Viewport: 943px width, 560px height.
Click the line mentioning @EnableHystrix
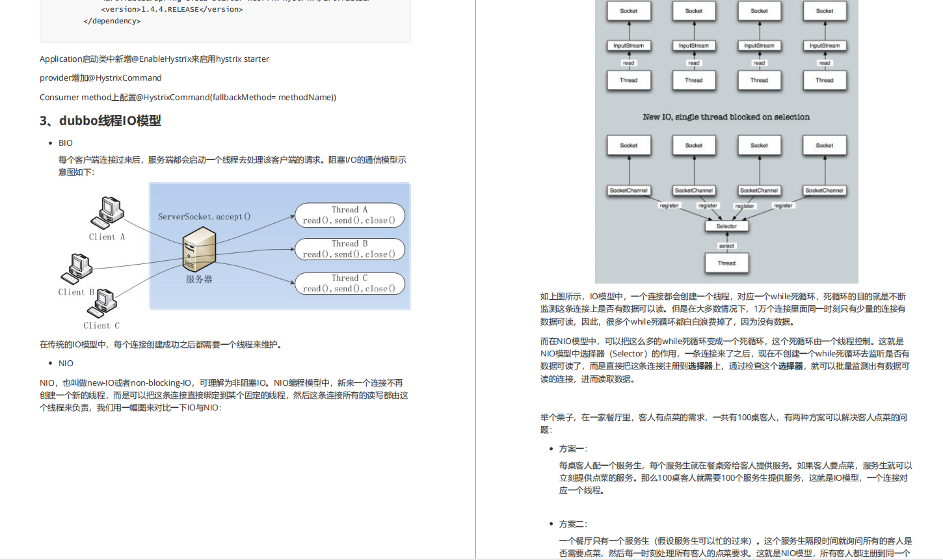pyautogui.click(x=154, y=59)
